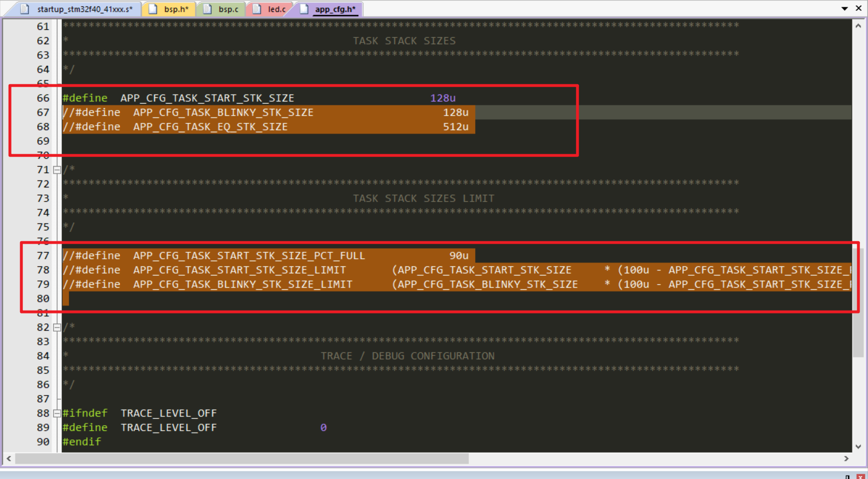Screen dimensions: 868x479
Task: Collapse the code block at line 71
Action: (56, 170)
